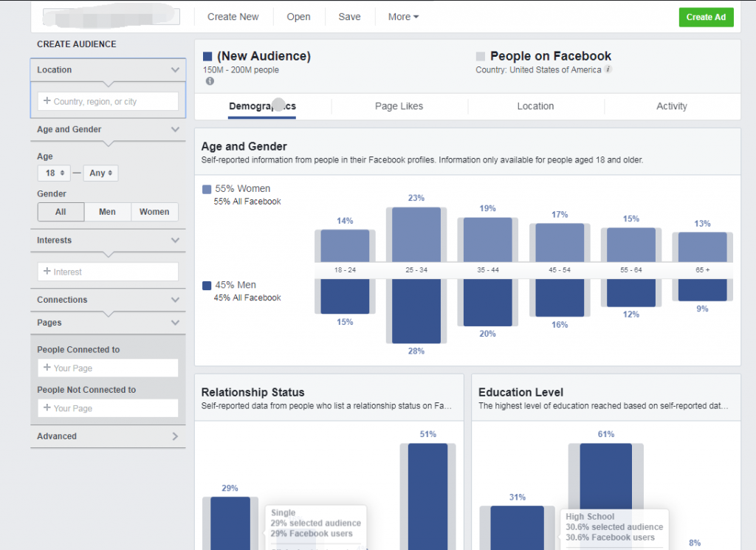Image resolution: width=756 pixels, height=550 pixels.
Task: Click the Interest input field
Action: pos(108,272)
